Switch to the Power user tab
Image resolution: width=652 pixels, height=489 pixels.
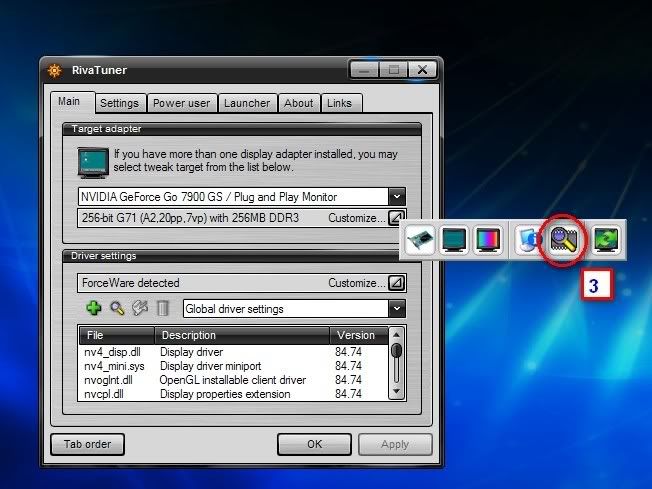click(182, 103)
